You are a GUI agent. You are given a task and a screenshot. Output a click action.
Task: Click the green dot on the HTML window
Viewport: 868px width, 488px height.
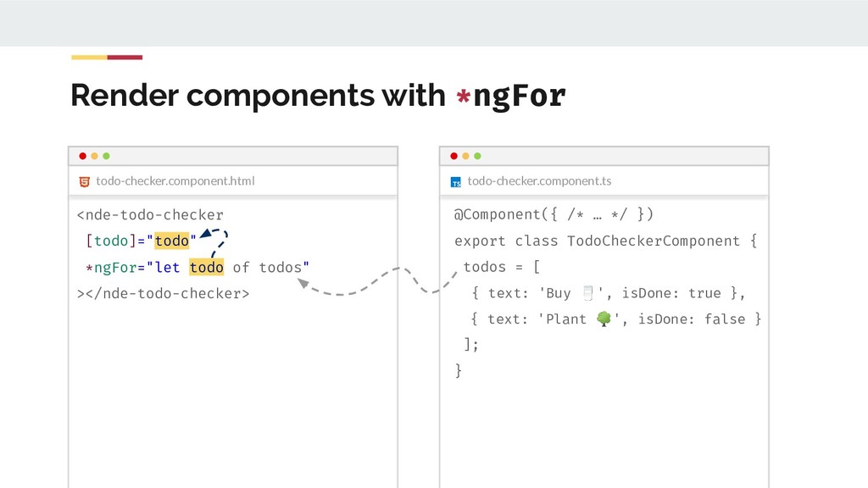106,156
